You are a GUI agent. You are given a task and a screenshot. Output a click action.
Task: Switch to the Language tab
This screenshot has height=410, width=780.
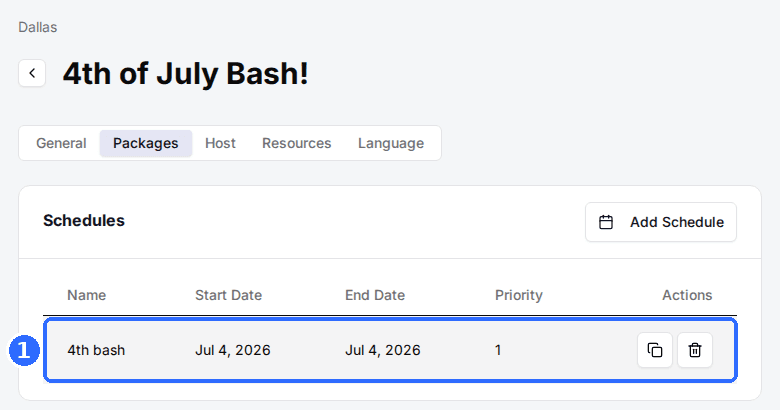tap(391, 143)
